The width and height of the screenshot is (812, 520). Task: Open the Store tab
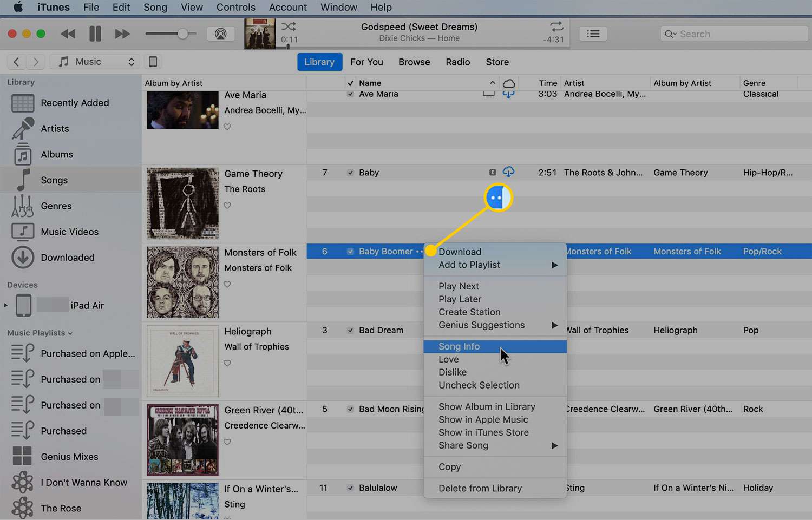[x=497, y=62]
